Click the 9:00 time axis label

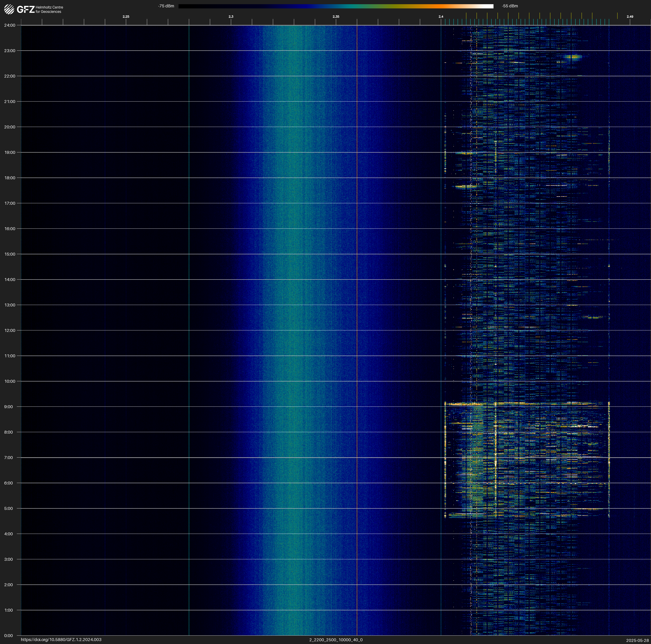pos(8,407)
